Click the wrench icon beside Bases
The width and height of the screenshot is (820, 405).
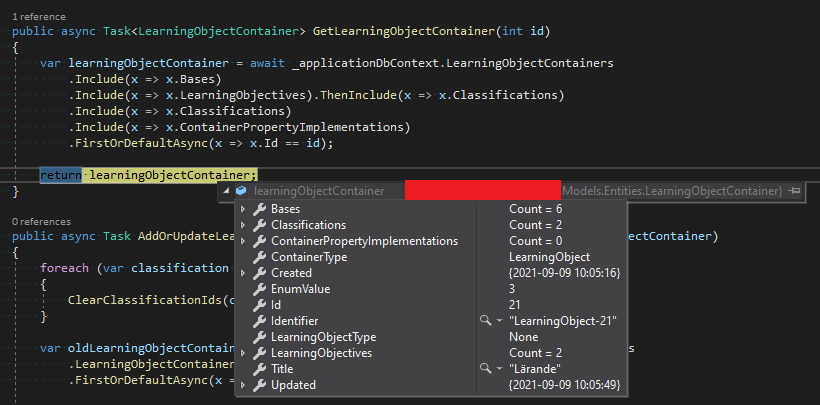pos(259,209)
